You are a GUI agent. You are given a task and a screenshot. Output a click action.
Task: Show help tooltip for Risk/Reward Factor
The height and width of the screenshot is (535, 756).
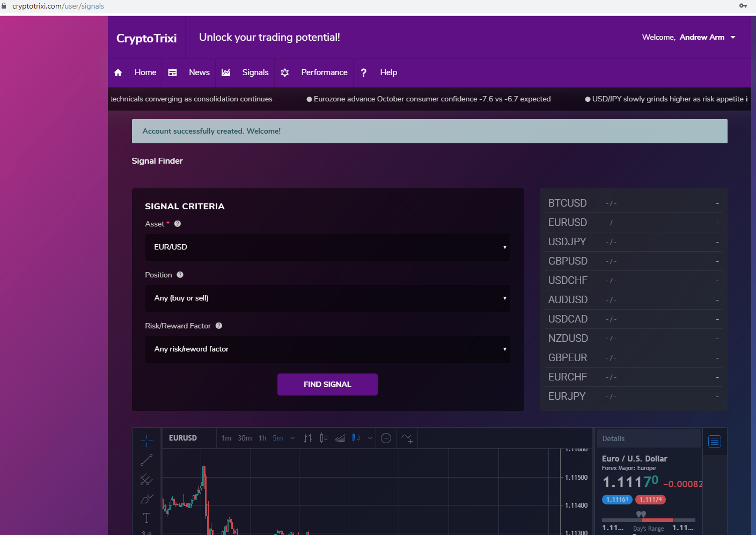[x=219, y=326]
